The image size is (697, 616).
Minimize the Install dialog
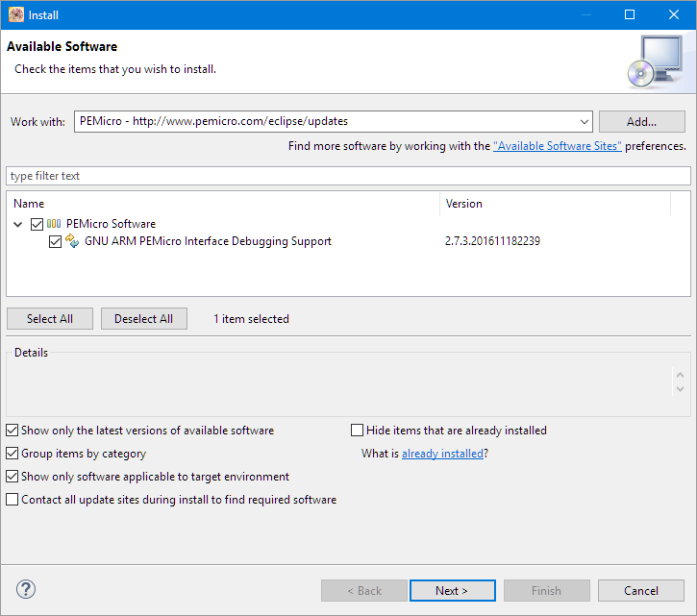pyautogui.click(x=586, y=14)
